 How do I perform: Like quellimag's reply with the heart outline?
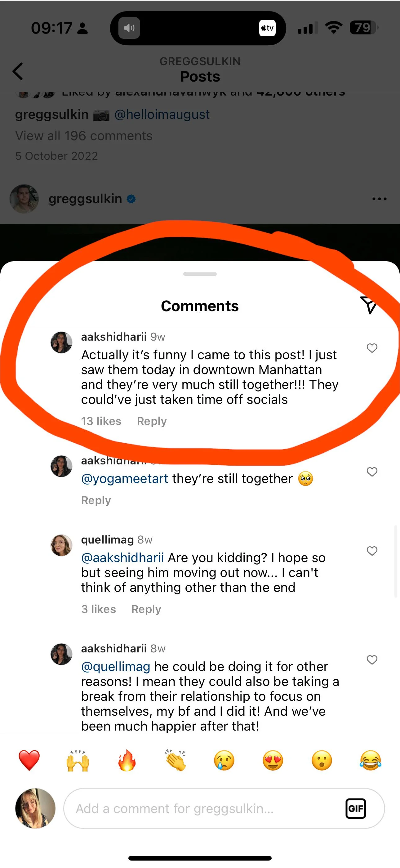[372, 552]
